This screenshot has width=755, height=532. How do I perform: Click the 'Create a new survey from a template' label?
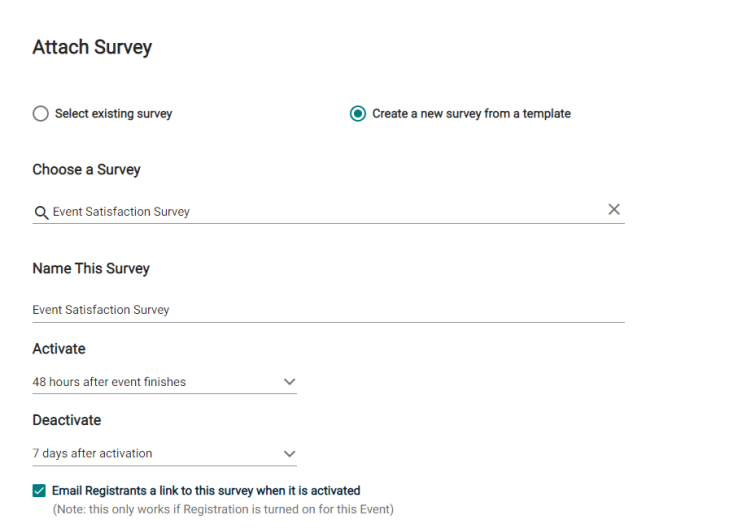[x=471, y=114]
